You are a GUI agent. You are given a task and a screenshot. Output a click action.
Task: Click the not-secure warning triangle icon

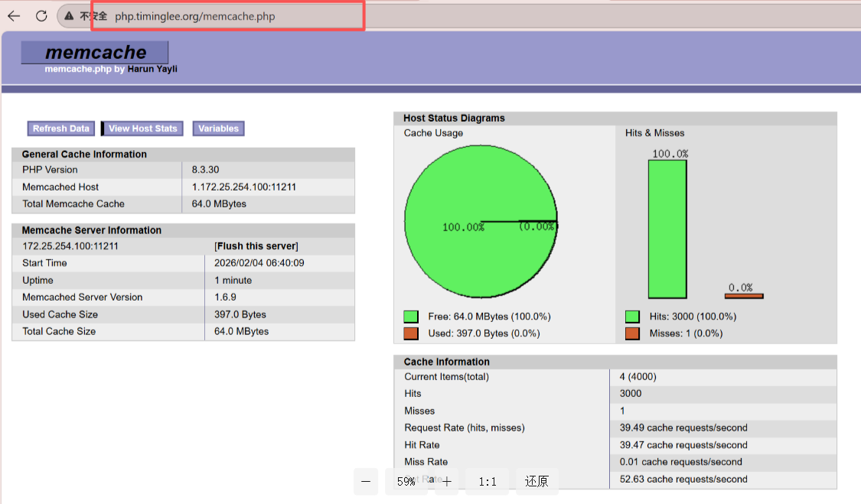(x=69, y=16)
